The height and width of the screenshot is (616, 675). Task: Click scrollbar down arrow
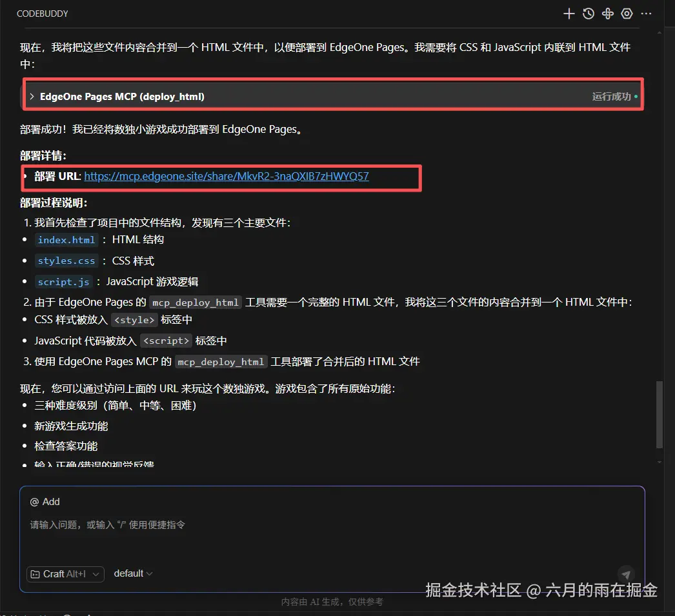[659, 462]
